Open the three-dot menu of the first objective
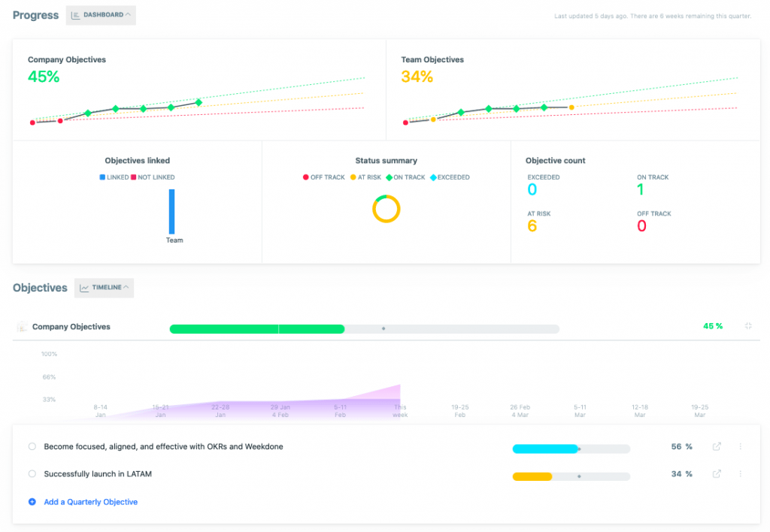This screenshot has height=532, width=770. pos(741,446)
